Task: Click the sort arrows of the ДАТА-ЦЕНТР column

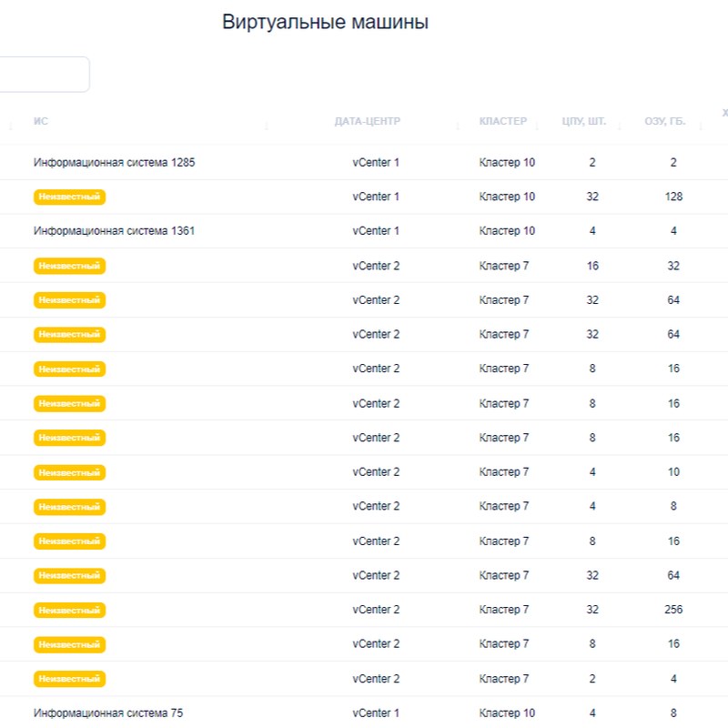Action: [x=458, y=125]
